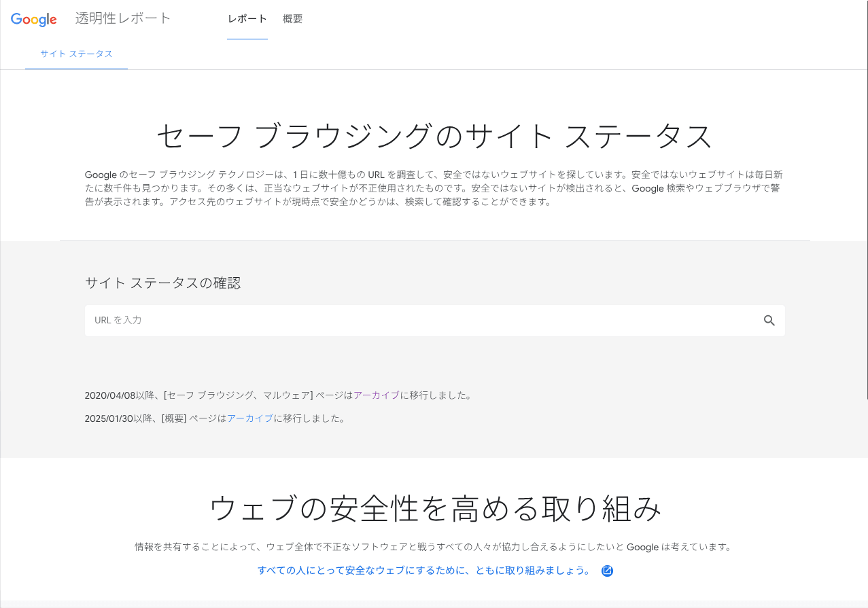Click the date 2025/01/30
The width and height of the screenshot is (868, 608).
110,418
